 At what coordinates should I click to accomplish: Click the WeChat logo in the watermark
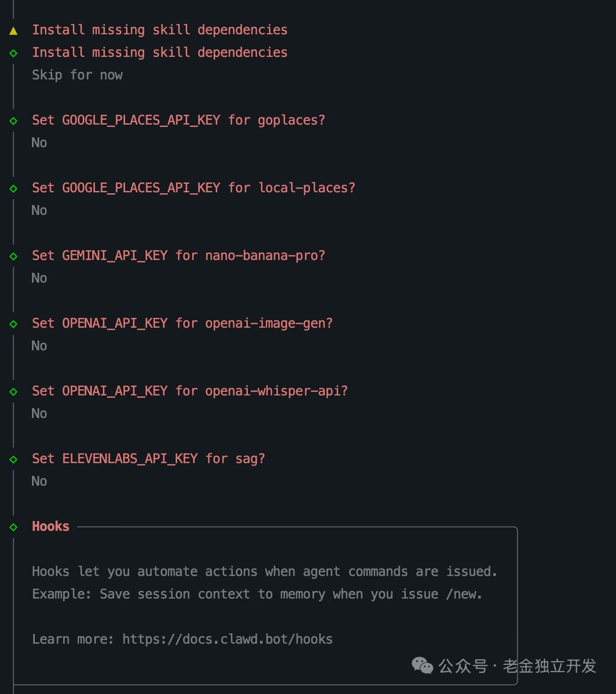pos(422,666)
